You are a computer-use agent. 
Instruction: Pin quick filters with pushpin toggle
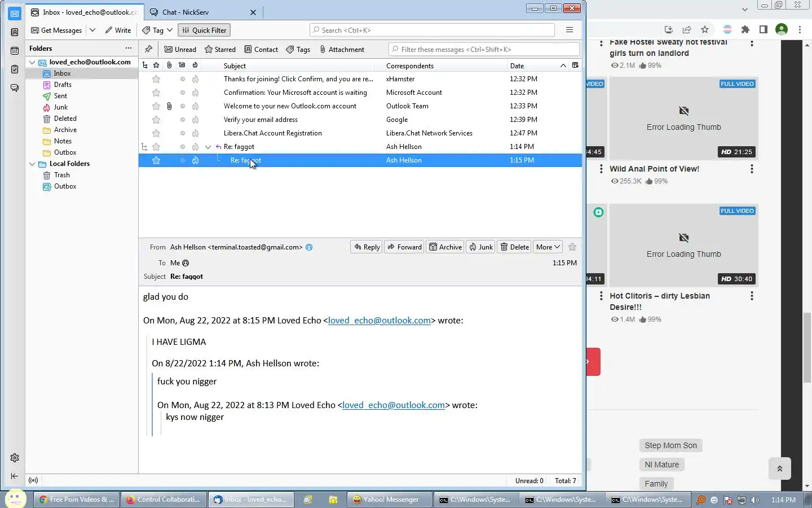point(148,49)
